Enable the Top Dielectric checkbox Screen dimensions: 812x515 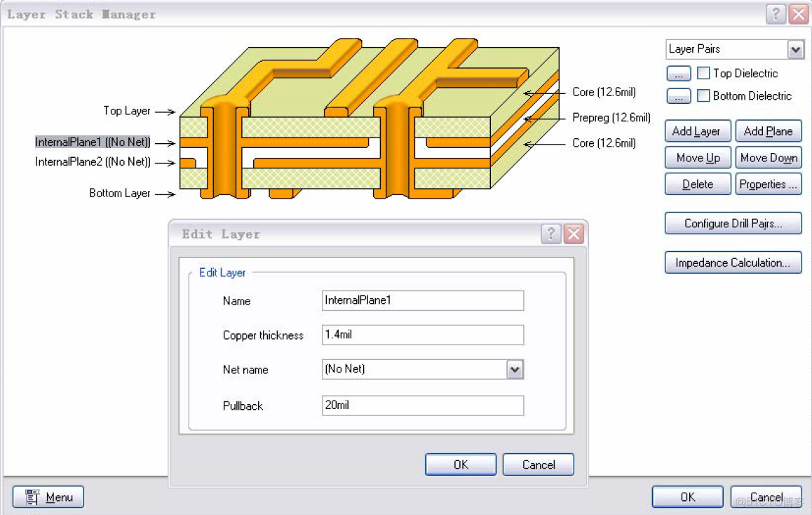[x=703, y=73]
